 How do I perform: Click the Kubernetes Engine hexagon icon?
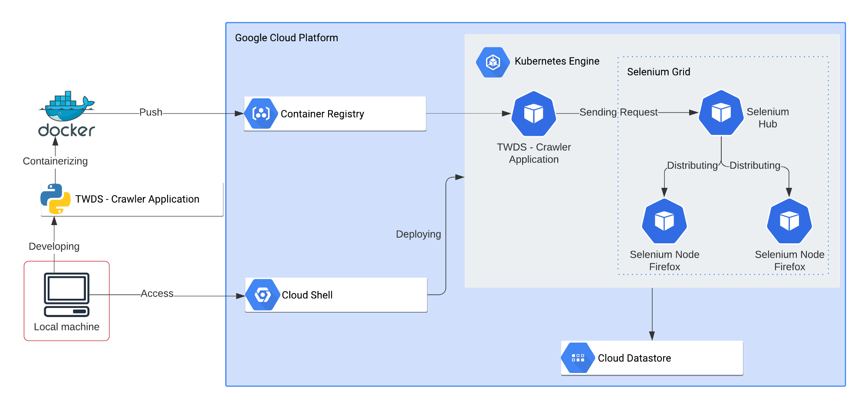click(493, 62)
